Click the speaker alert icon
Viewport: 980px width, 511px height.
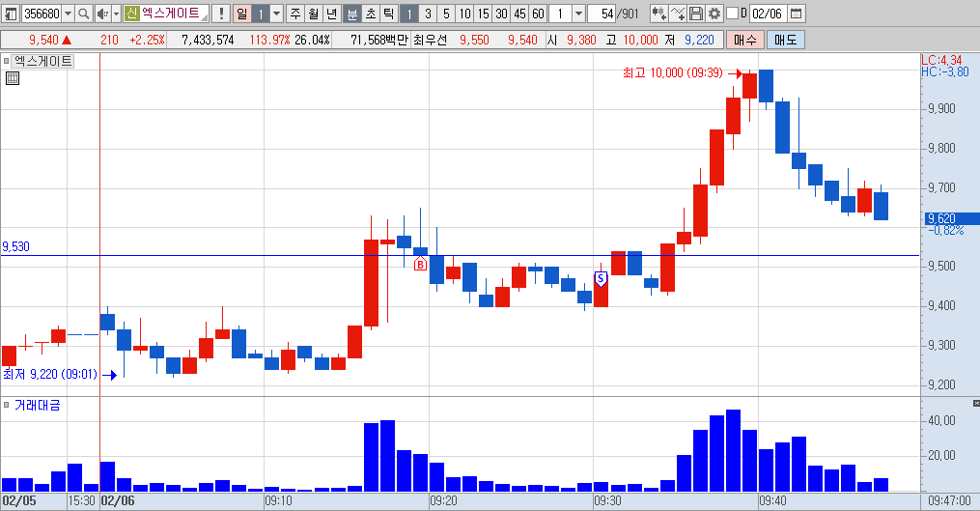(102, 14)
